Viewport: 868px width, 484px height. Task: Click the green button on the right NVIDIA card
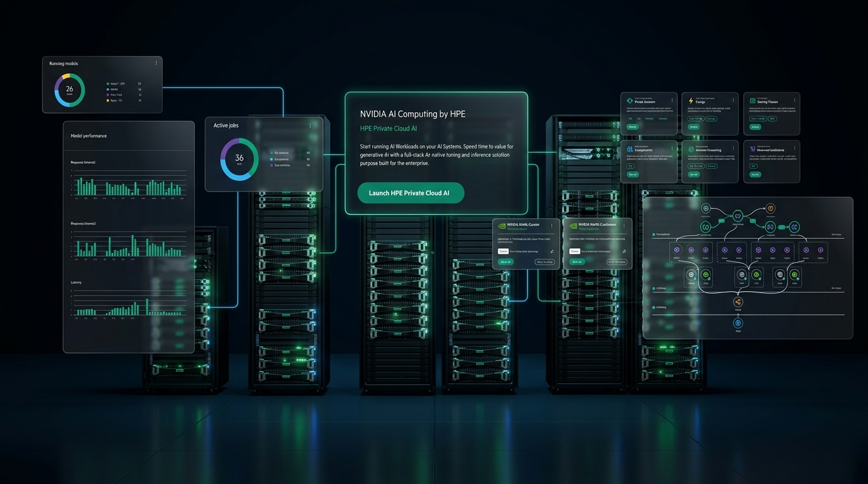pyautogui.click(x=577, y=262)
